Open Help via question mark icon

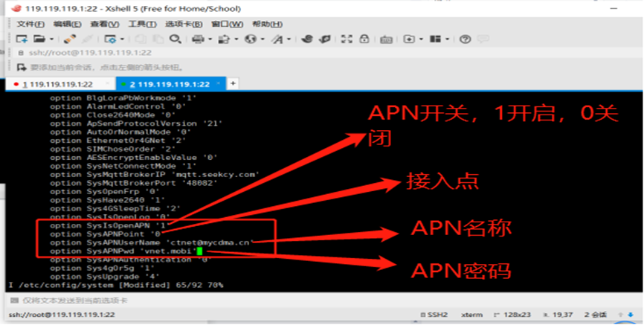click(x=465, y=39)
